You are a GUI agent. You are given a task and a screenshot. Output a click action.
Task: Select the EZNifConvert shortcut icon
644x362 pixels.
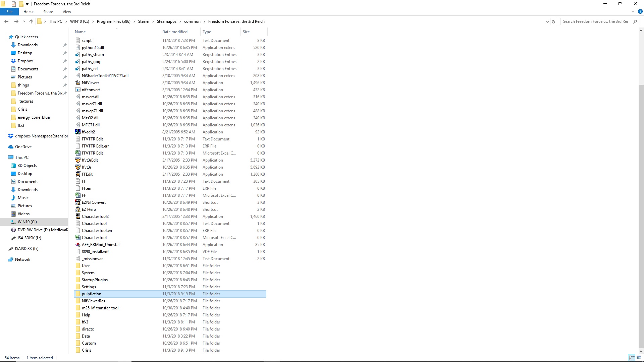(78, 202)
